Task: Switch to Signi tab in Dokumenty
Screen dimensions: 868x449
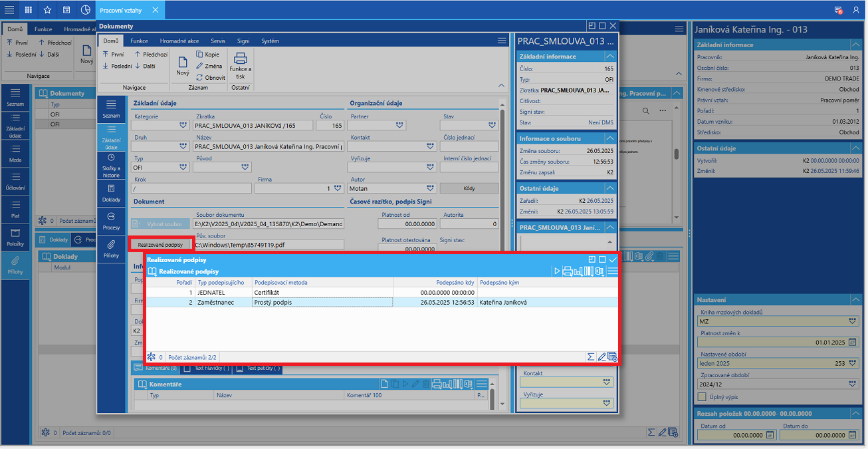Action: 243,41
